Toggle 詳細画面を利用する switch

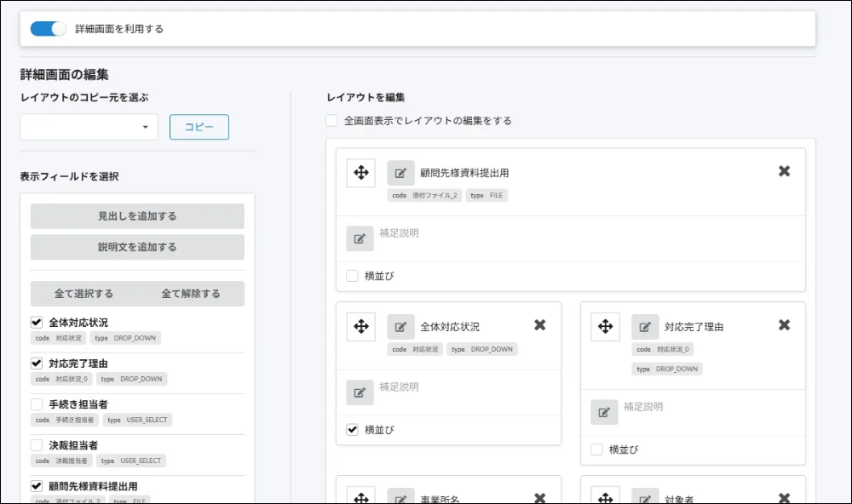pyautogui.click(x=48, y=29)
